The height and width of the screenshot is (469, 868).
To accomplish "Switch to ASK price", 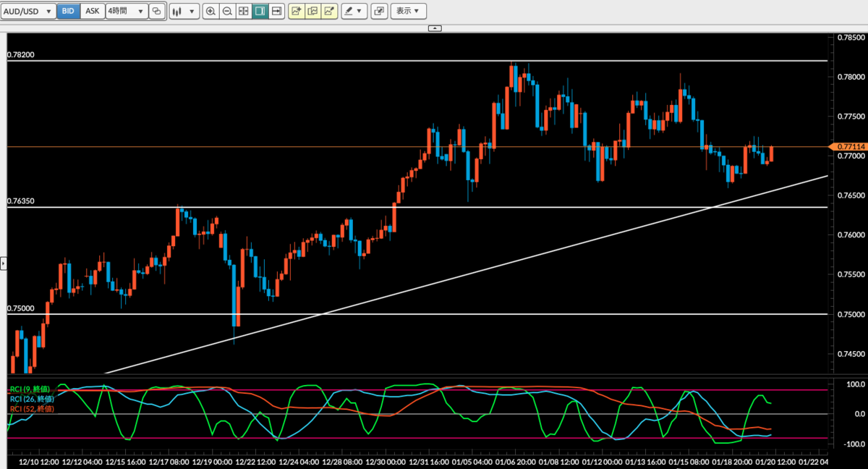I will click(93, 11).
